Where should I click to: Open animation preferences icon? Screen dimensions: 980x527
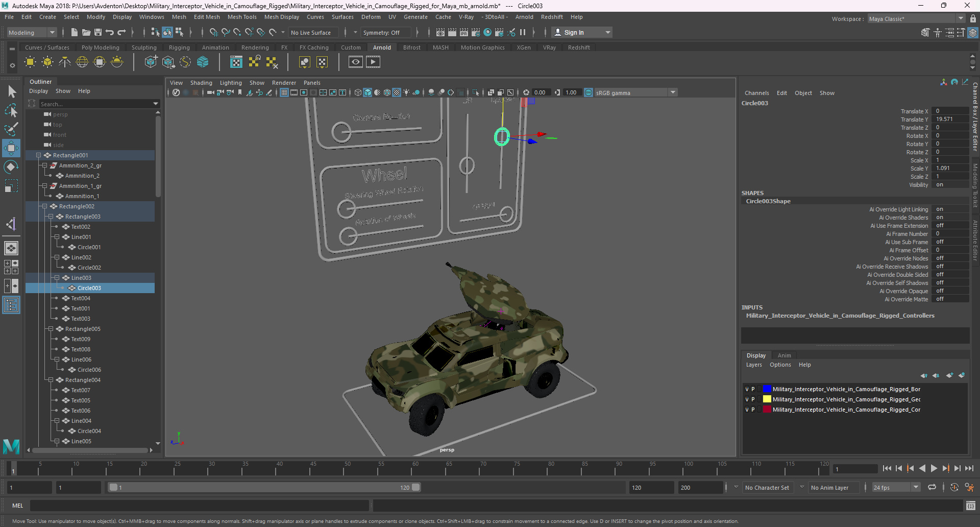(x=969, y=487)
